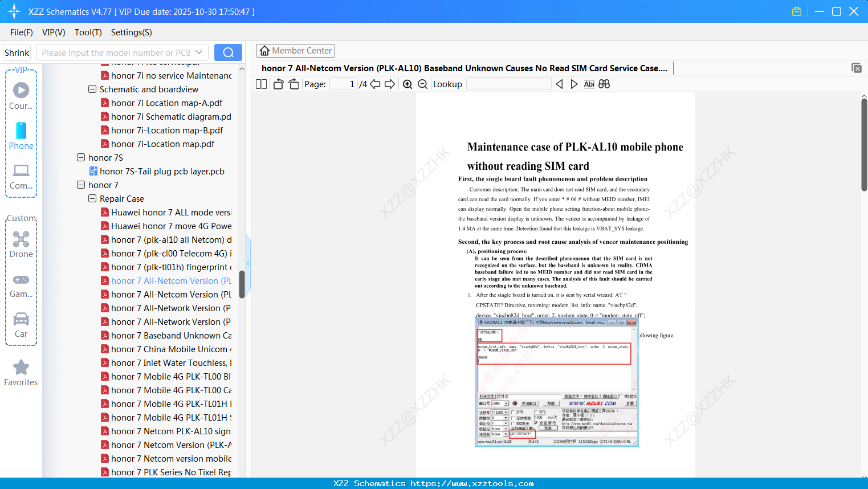Viewport: 868px width, 489px height.
Task: Click the blue search button
Action: pos(228,52)
